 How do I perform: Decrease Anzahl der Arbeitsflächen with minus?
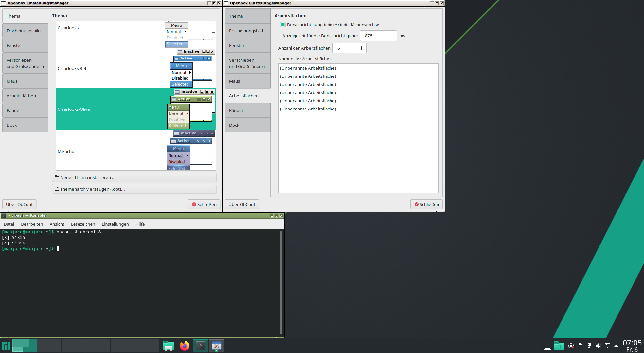click(352, 48)
